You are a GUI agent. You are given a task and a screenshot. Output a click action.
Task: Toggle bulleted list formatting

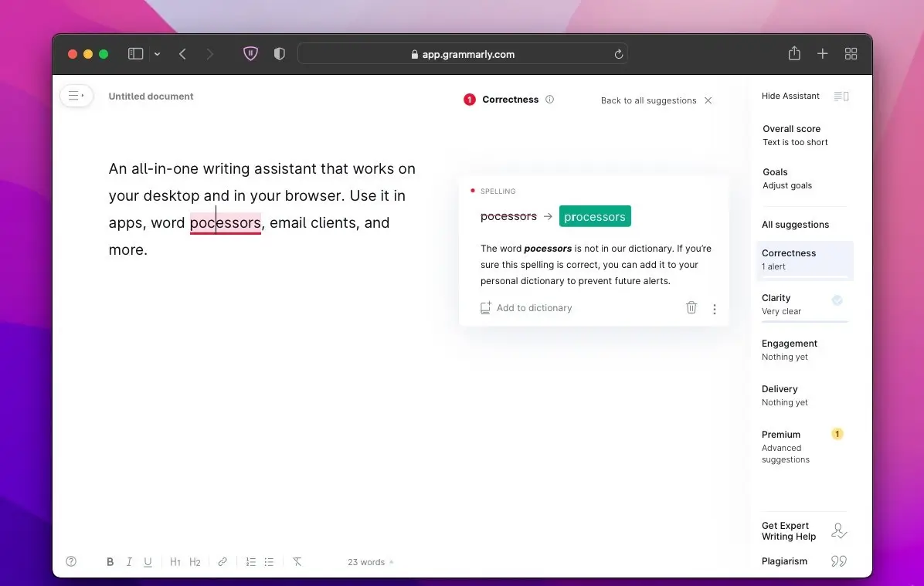click(269, 562)
